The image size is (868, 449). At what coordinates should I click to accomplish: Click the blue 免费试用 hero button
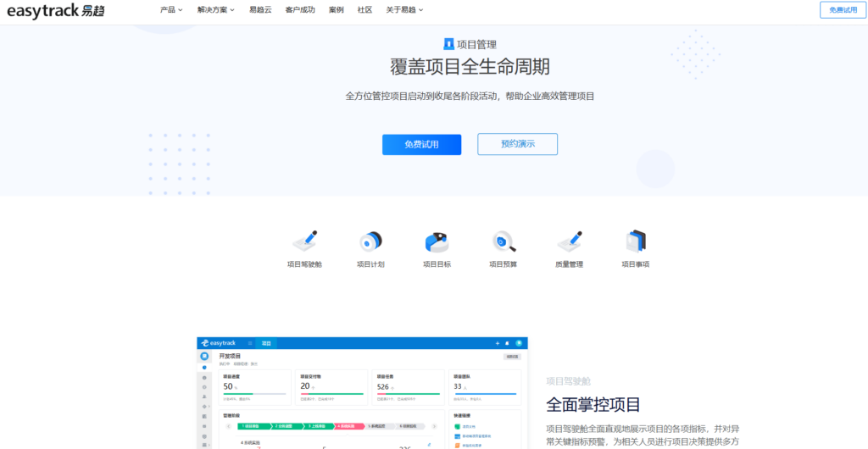pos(421,144)
